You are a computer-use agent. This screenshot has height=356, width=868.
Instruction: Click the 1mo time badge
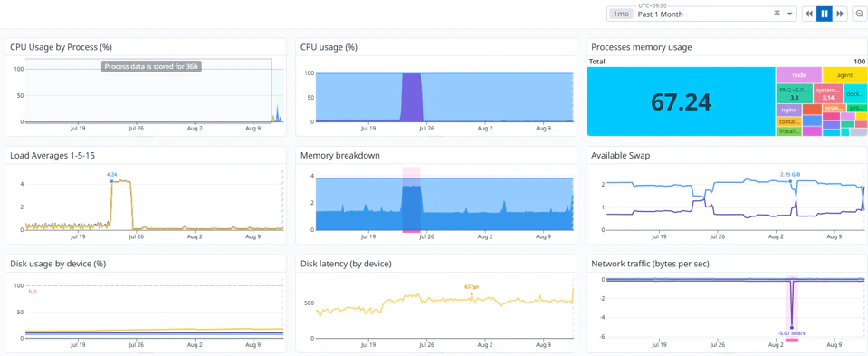coord(620,14)
